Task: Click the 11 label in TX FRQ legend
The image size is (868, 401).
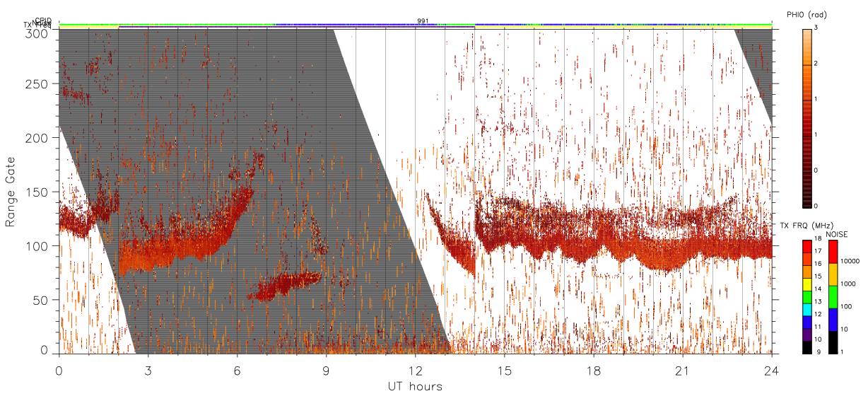Action: click(x=819, y=327)
